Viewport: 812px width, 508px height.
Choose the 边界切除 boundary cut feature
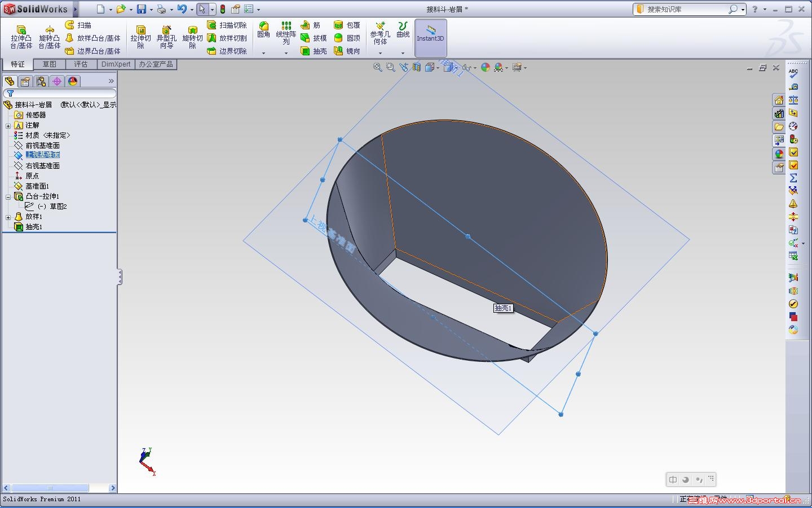[227, 51]
